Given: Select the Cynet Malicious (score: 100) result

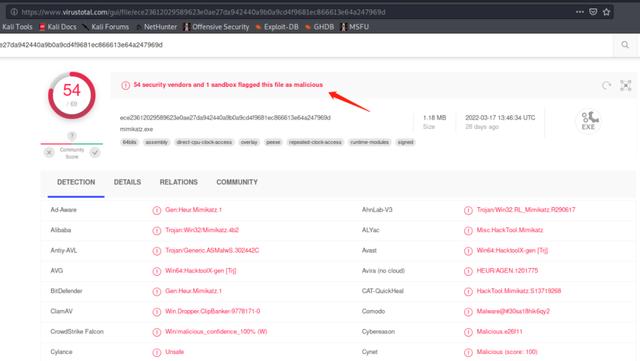Looking at the screenshot, I should click(507, 352).
